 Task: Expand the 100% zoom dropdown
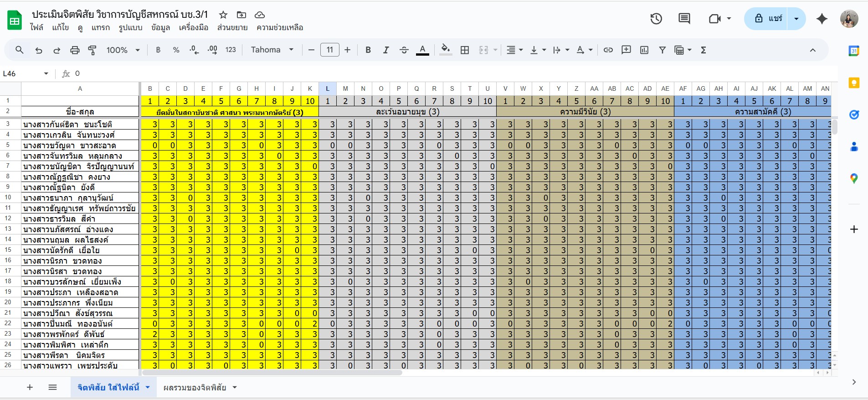point(123,50)
